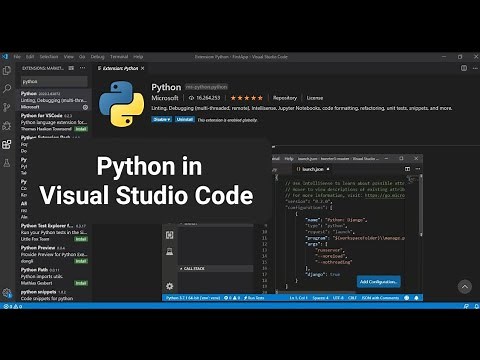The height and width of the screenshot is (360, 480).
Task: Click the extensions search field containing python
Action: coord(55,81)
